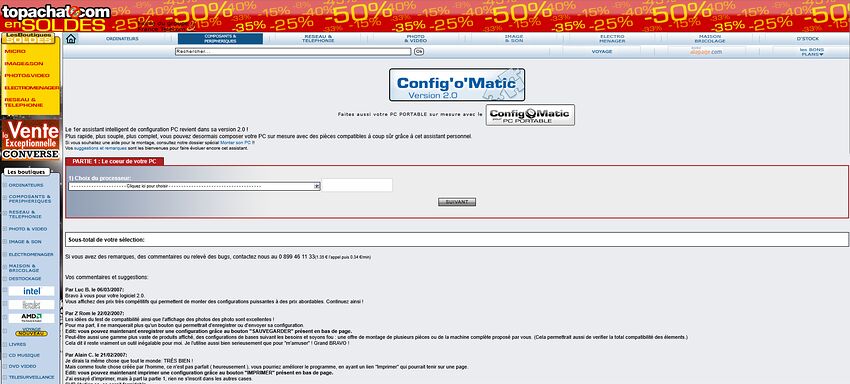This screenshot has height=384, width=850.
Task: Open IMAGE&SON in yellow Soldes menu
Action: [x=23, y=63]
